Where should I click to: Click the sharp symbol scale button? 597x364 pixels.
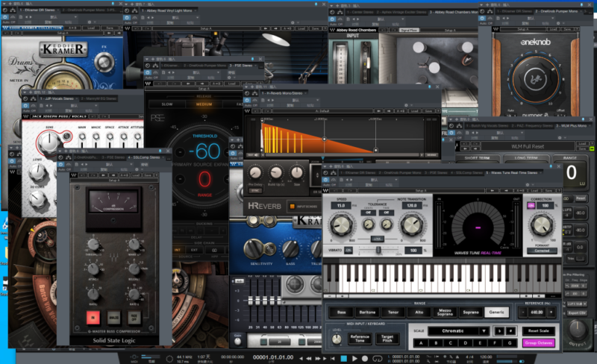(510, 330)
